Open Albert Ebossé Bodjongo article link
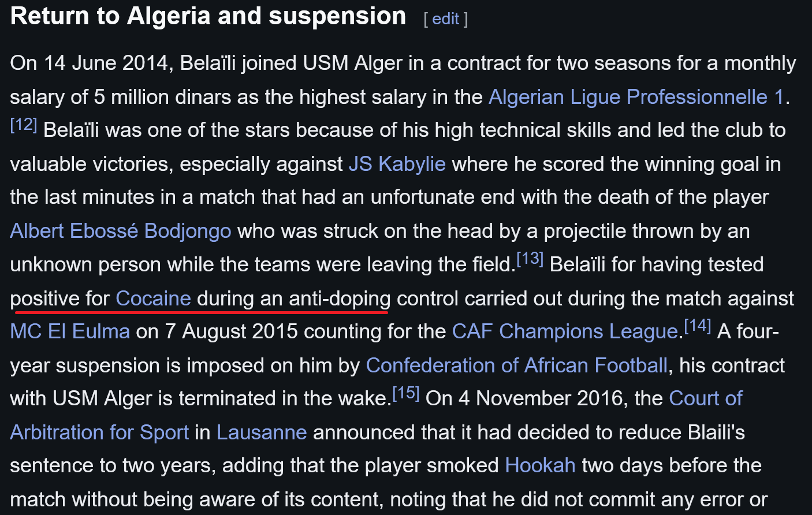The image size is (812, 515). [x=121, y=231]
